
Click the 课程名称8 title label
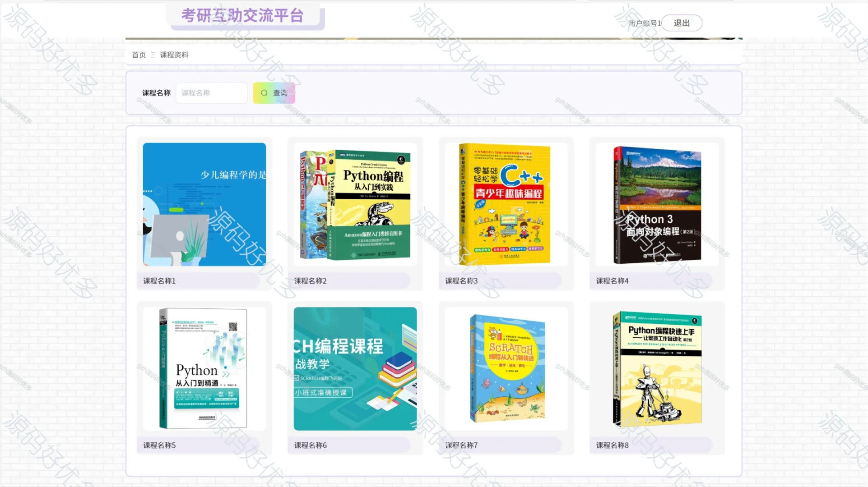tap(612, 445)
